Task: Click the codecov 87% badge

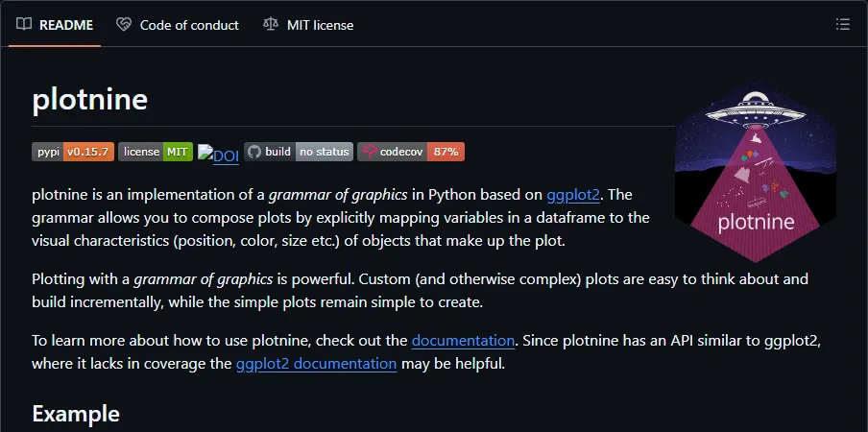Action: 411,152
